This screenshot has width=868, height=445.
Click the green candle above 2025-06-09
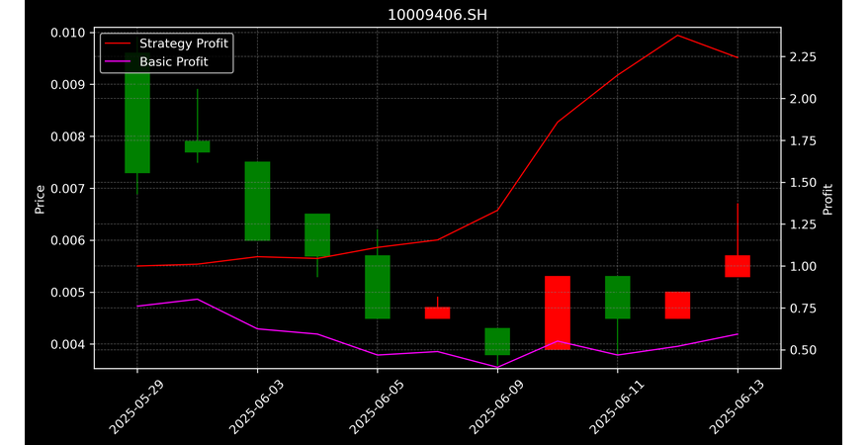[497, 341]
